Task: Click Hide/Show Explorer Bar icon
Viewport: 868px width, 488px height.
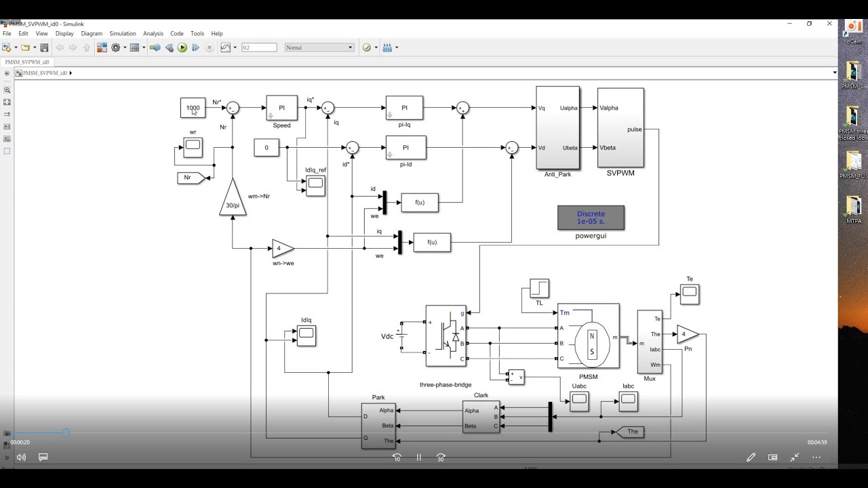Action: [7, 73]
